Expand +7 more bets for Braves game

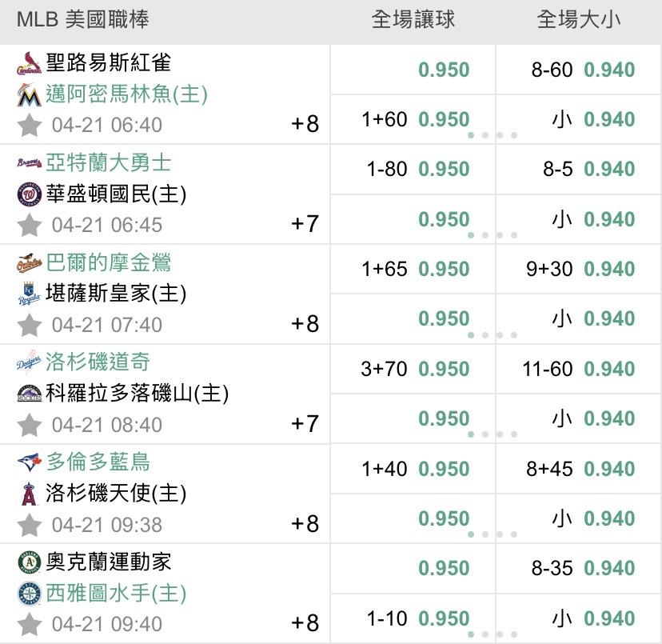pos(305,224)
